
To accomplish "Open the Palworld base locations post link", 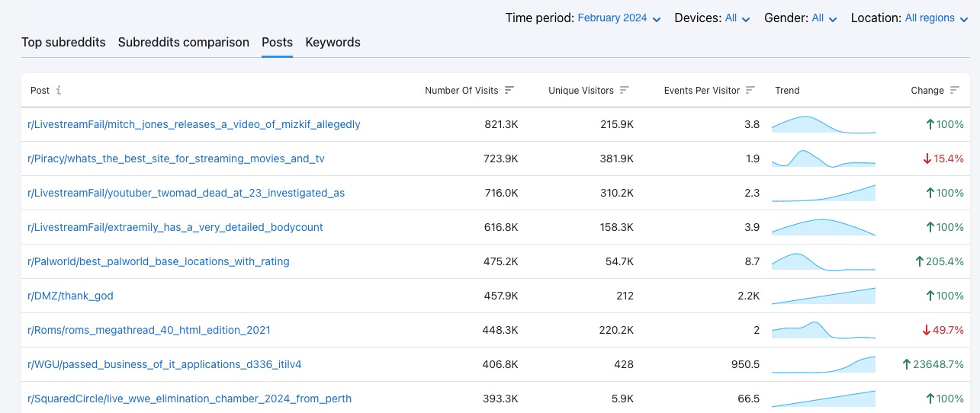I will click(x=159, y=261).
